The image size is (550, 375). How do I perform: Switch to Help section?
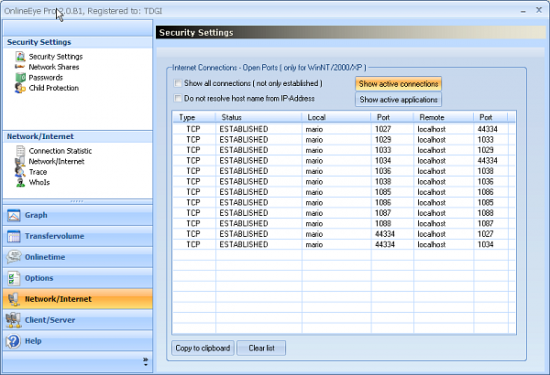coord(78,341)
